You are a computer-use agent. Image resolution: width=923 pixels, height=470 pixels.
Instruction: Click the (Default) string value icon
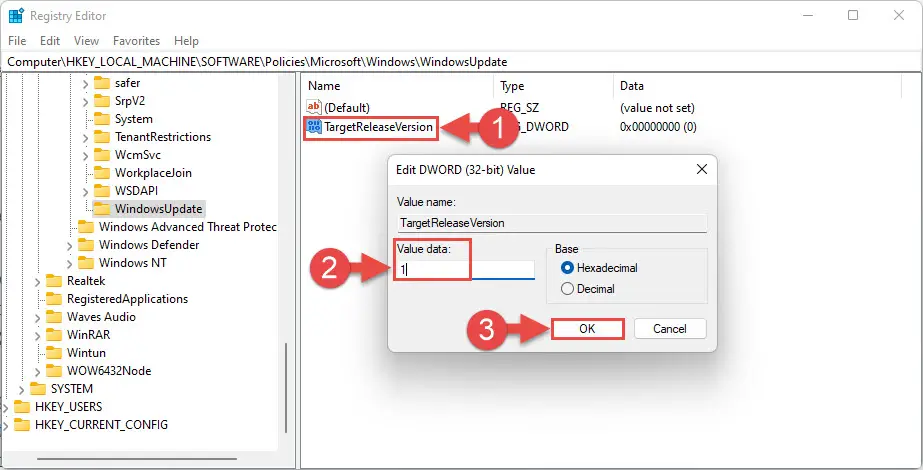click(x=314, y=107)
